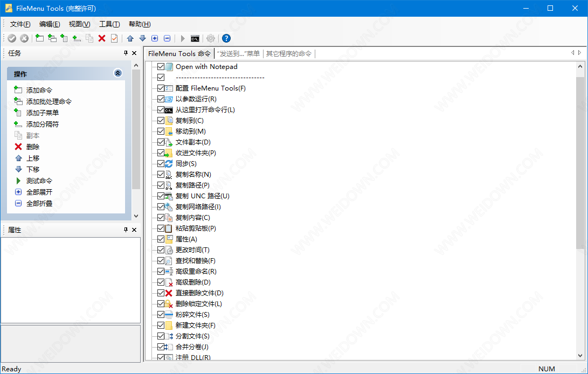
Task: Click the shredder icon beside 粉碎文件(S)
Action: pos(169,315)
